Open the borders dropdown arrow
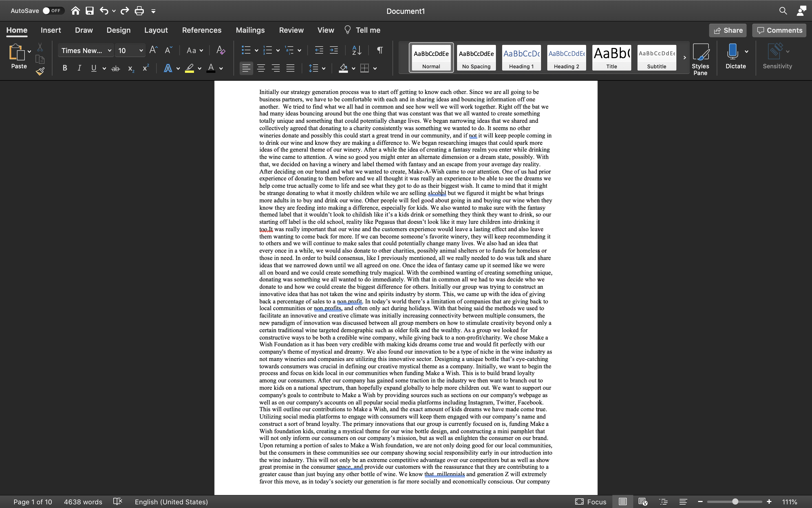The width and height of the screenshot is (812, 508). pos(375,69)
